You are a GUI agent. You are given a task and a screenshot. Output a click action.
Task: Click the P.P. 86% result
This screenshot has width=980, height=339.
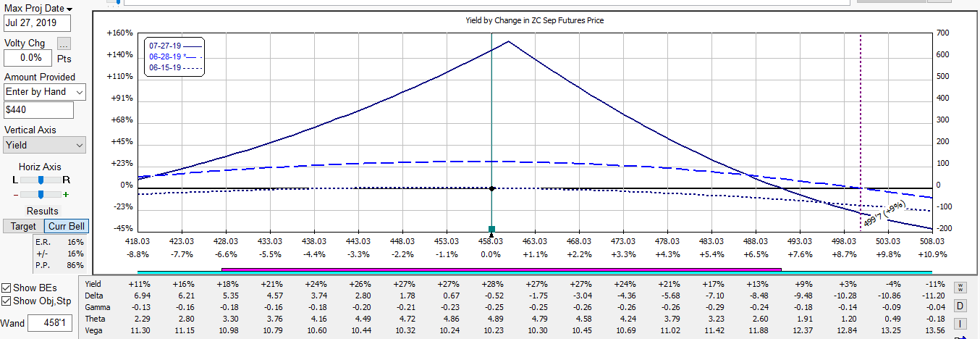pos(60,265)
